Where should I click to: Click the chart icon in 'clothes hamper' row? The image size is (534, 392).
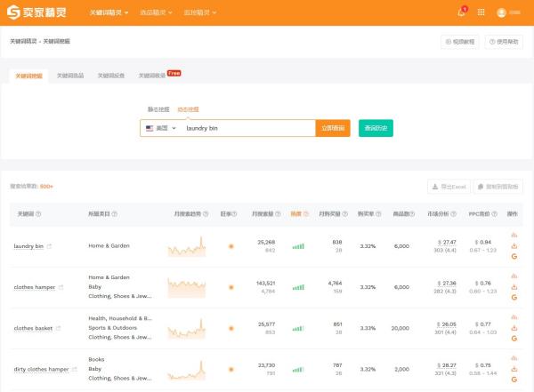(x=514, y=277)
